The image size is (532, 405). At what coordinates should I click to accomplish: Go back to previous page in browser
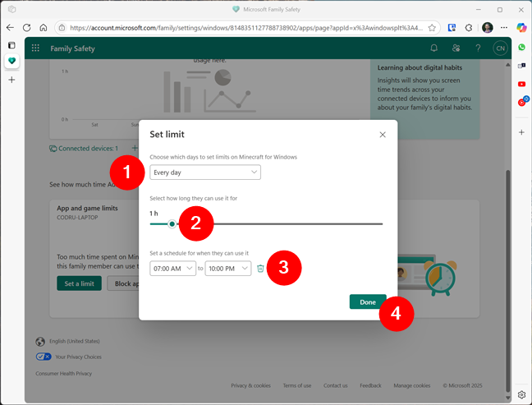click(10, 27)
